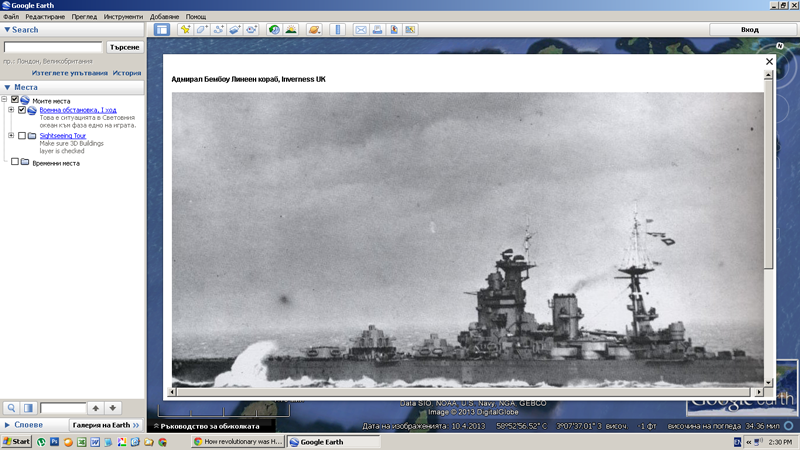
Task: Toggle the sidebar panel toolbar icon
Action: 162,30
